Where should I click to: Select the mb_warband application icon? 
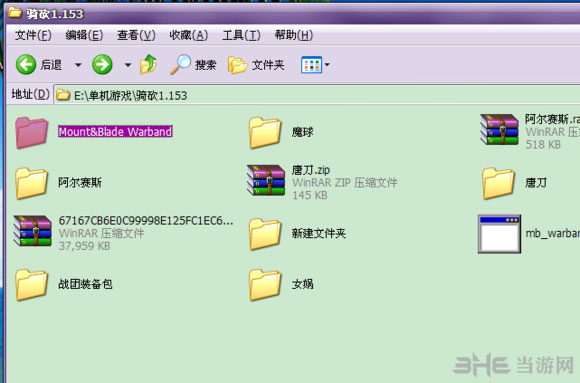499,234
